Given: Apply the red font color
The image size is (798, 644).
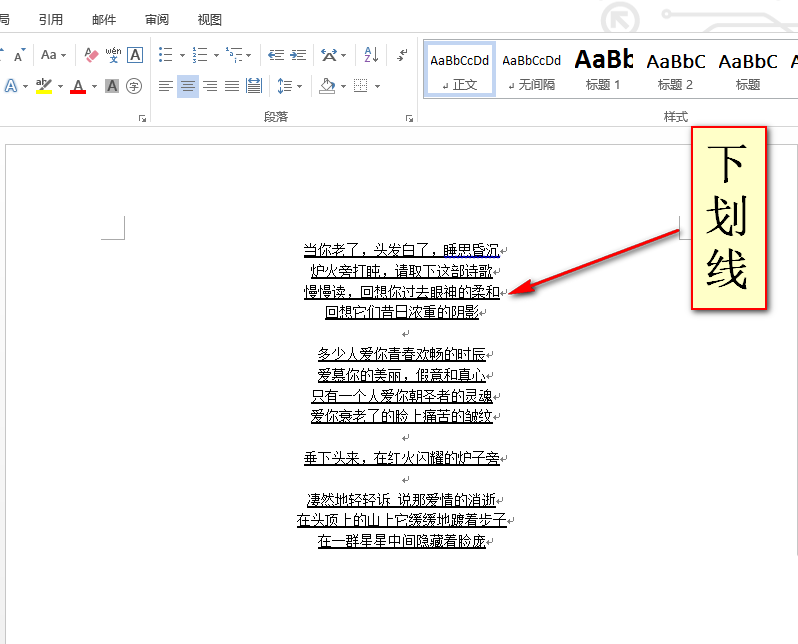Looking at the screenshot, I should [78, 86].
